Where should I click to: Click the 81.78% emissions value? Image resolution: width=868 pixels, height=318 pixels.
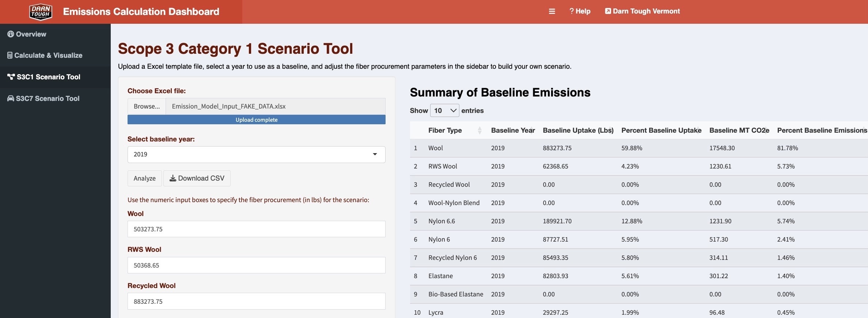pyautogui.click(x=787, y=148)
